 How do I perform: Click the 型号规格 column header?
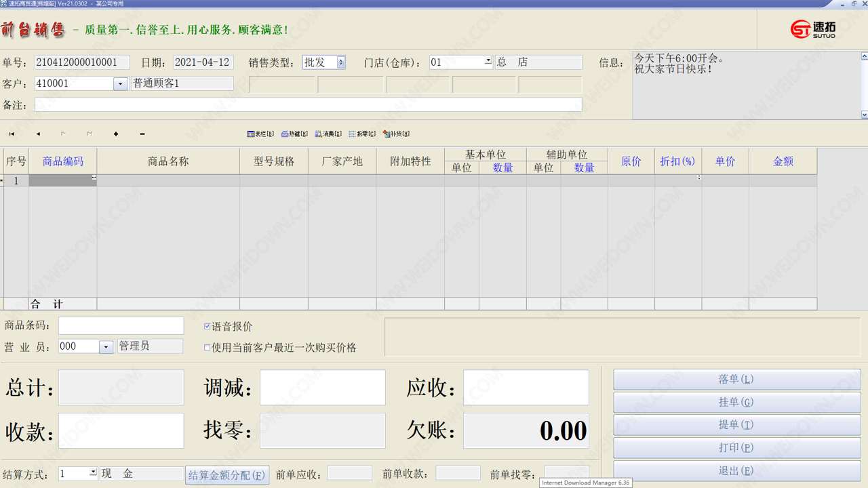tap(274, 161)
